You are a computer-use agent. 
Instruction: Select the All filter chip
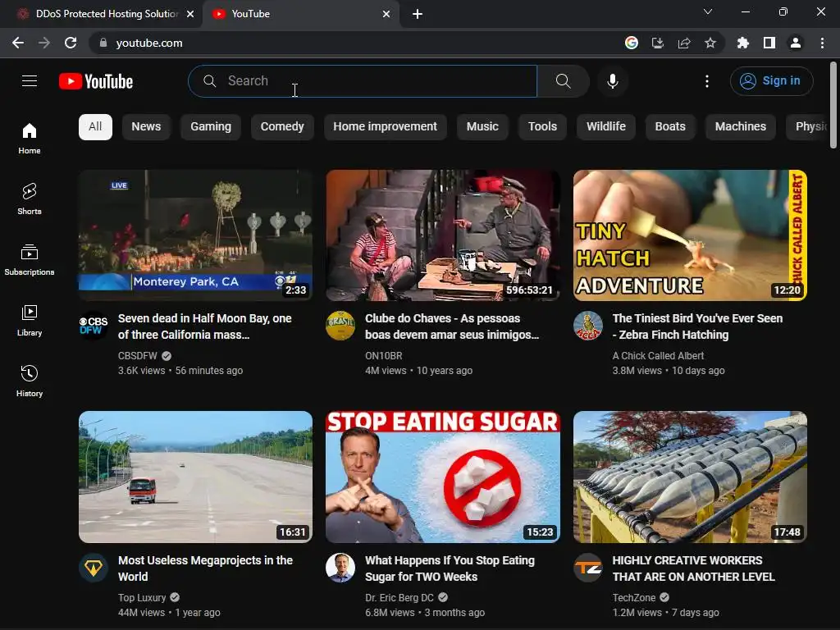(x=95, y=127)
